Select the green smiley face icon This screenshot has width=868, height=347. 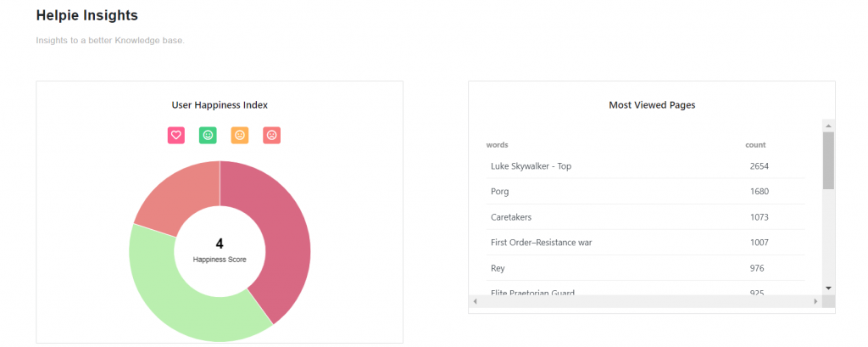[208, 135]
